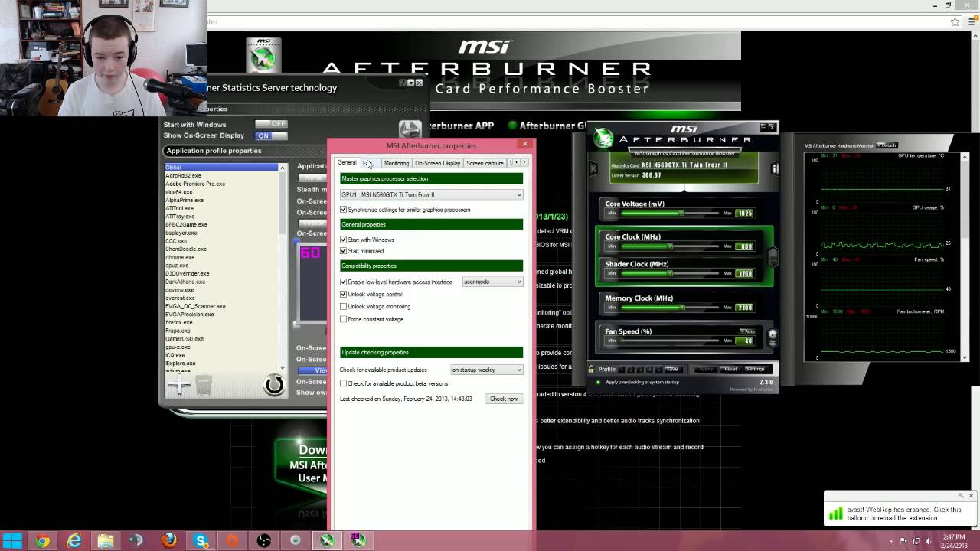Click the help question mark icon in Statistics Server
Viewport: 980px width, 551px height.
pyautogui.click(x=403, y=83)
